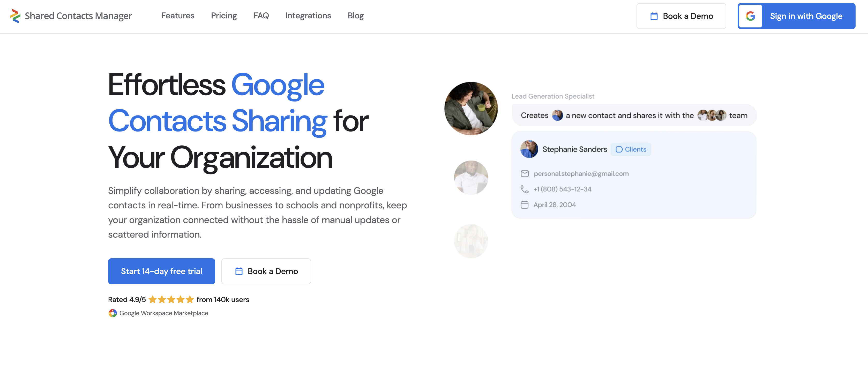Select the faded bottom profile photo

pos(471,241)
